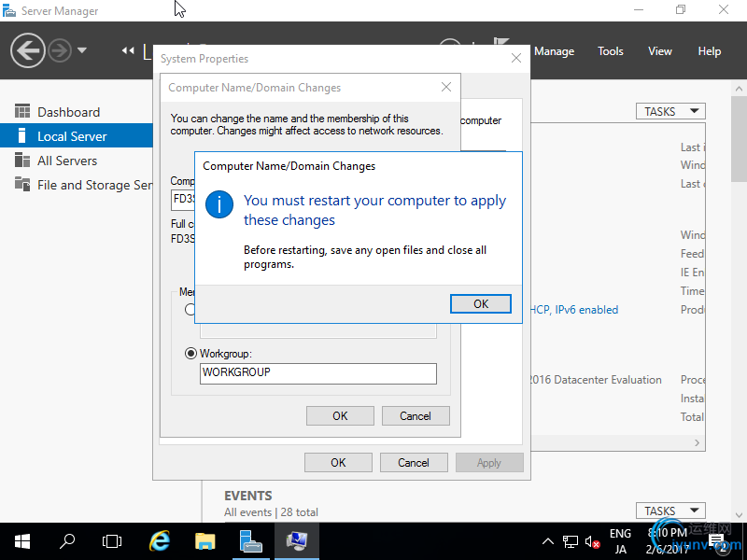Open File Explorer from the taskbar
The width and height of the screenshot is (747, 560).
pyautogui.click(x=204, y=541)
